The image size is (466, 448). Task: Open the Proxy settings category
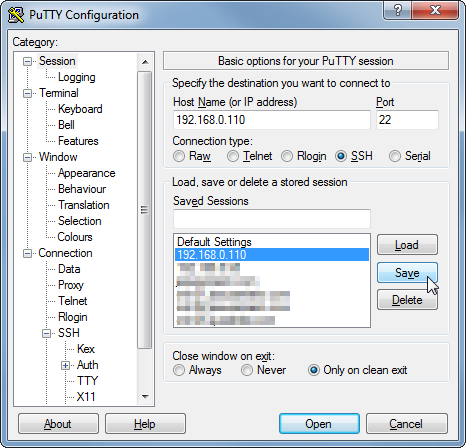tap(71, 285)
